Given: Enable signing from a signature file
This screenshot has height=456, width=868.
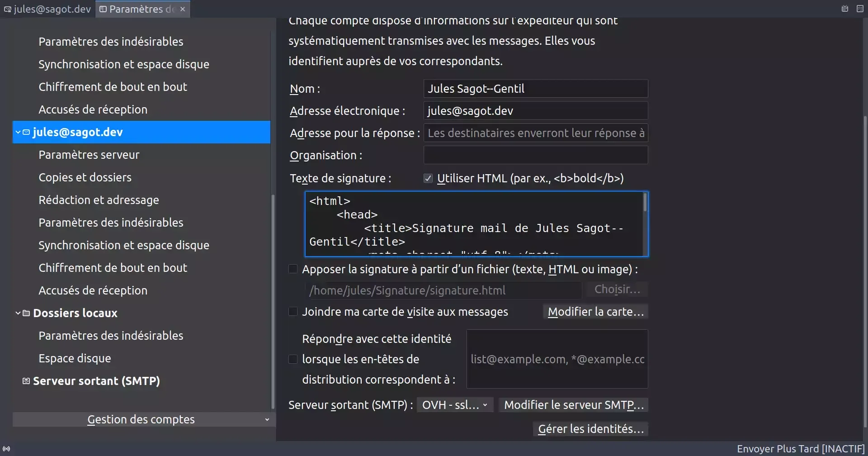Looking at the screenshot, I should (292, 269).
